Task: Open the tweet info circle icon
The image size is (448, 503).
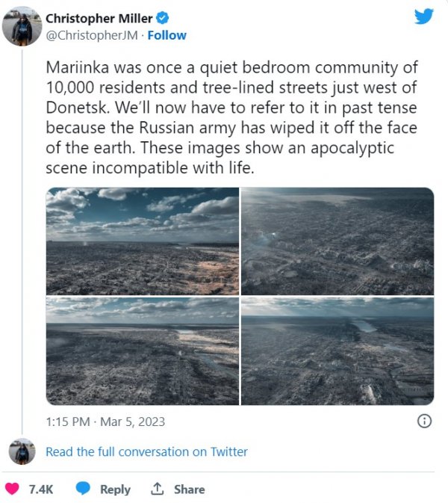Action: pos(423,421)
